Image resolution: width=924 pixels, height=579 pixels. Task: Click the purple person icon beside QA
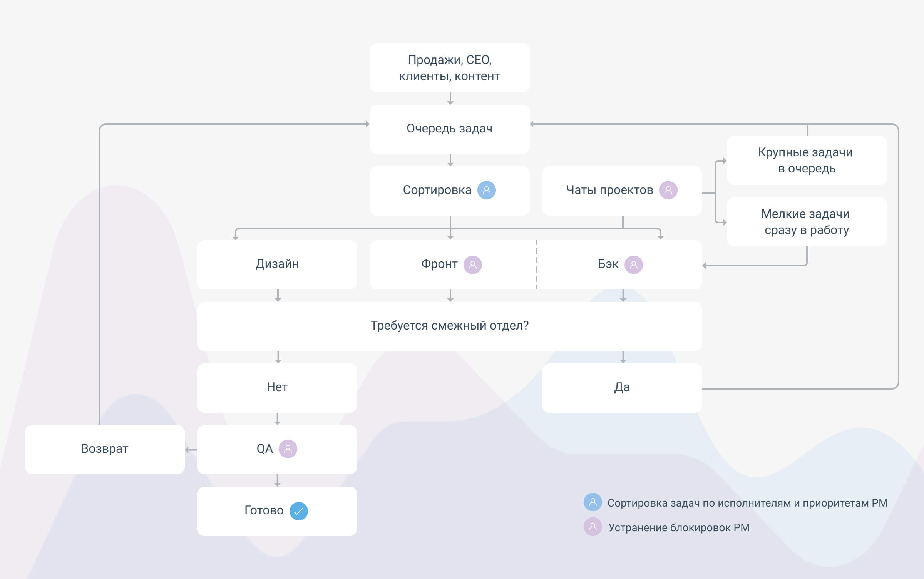click(x=288, y=449)
